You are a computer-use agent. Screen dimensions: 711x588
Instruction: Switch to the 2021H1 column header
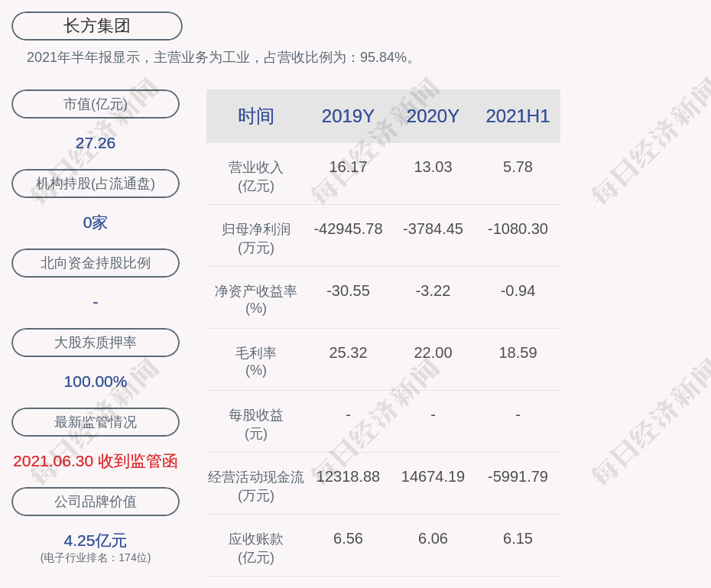click(518, 116)
